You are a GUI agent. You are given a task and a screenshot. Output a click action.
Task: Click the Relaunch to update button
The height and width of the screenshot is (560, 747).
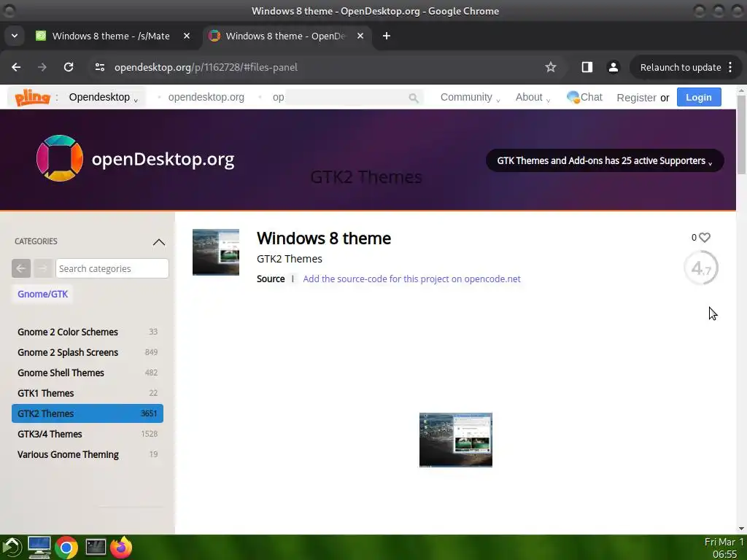click(x=681, y=67)
